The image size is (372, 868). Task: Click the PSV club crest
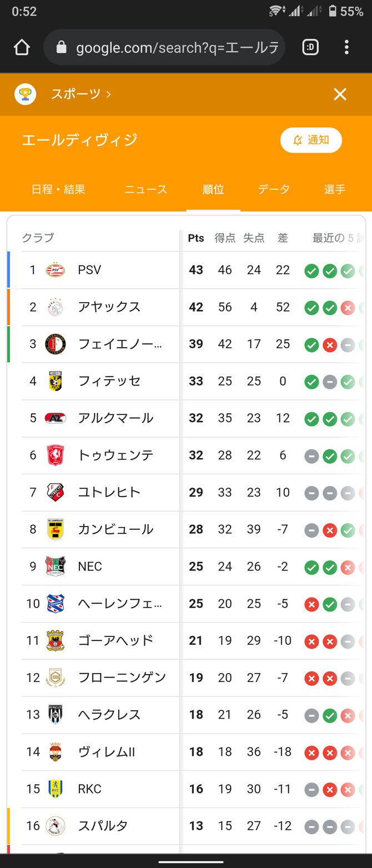pyautogui.click(x=56, y=270)
